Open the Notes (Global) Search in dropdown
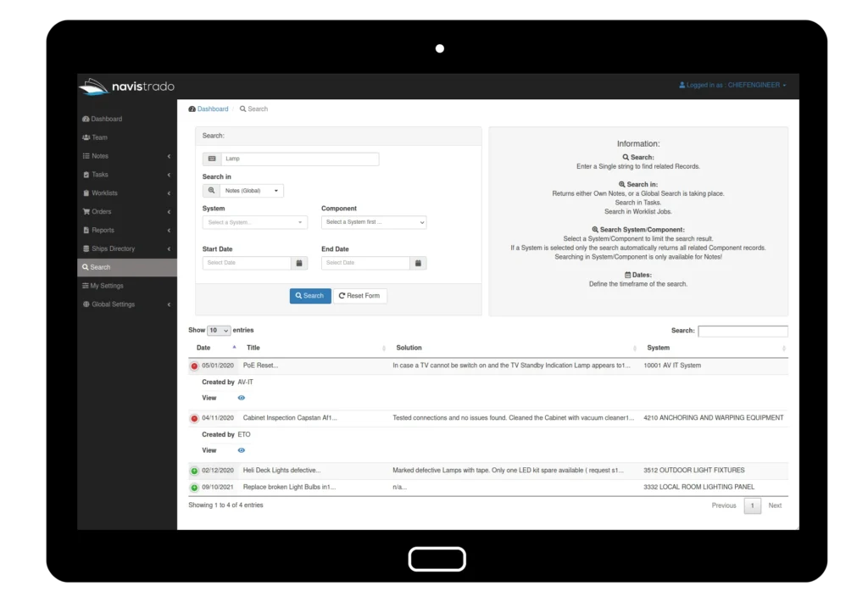The image size is (868, 614). [252, 191]
